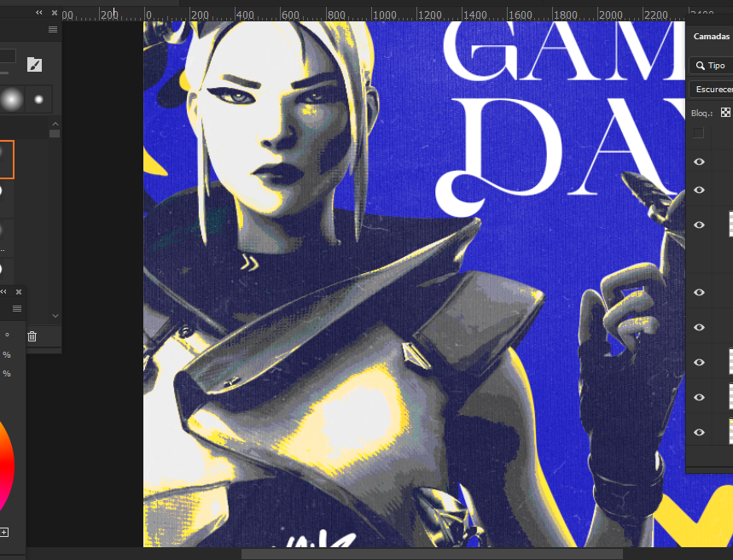Toggle the third eye icon from top
733x560 pixels.
coord(700,225)
